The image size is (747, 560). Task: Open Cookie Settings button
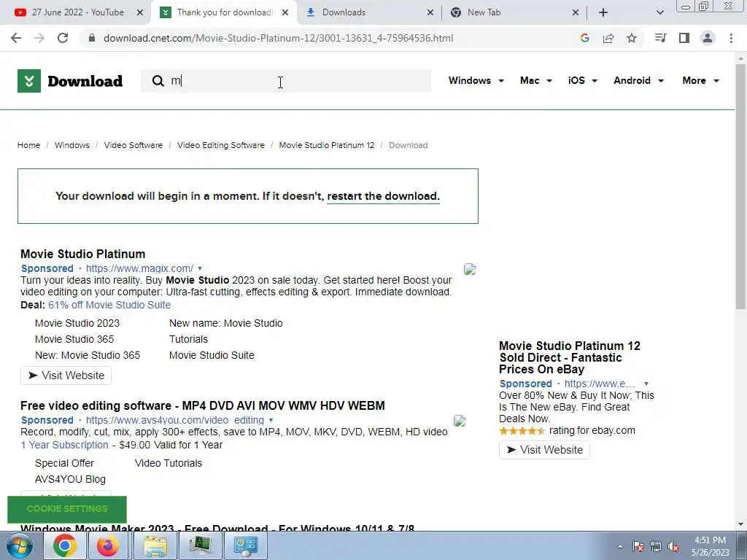(67, 509)
